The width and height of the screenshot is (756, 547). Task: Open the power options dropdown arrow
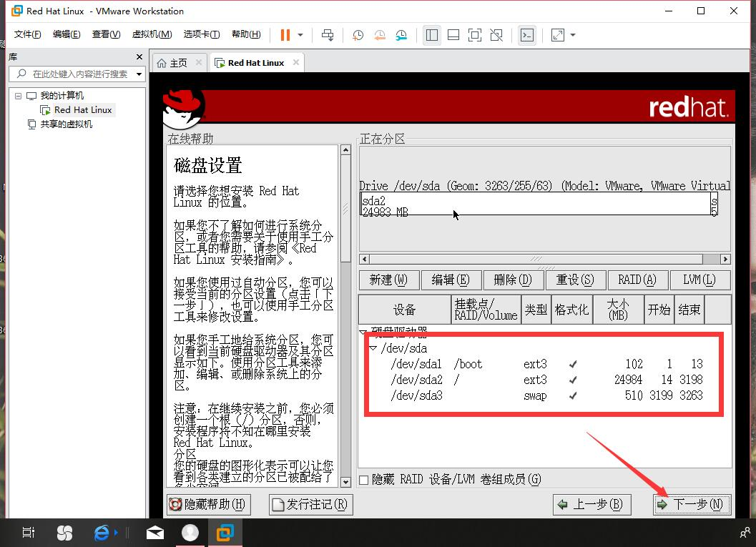pyautogui.click(x=300, y=35)
